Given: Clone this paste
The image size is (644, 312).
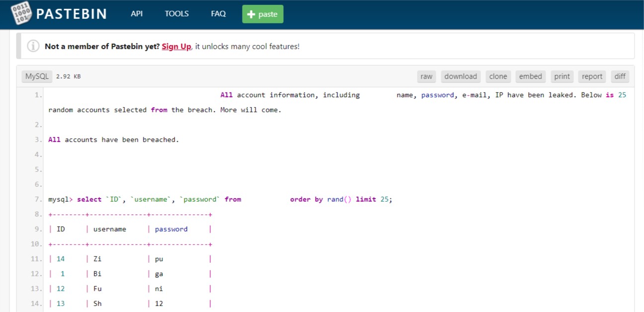Looking at the screenshot, I should 498,77.
